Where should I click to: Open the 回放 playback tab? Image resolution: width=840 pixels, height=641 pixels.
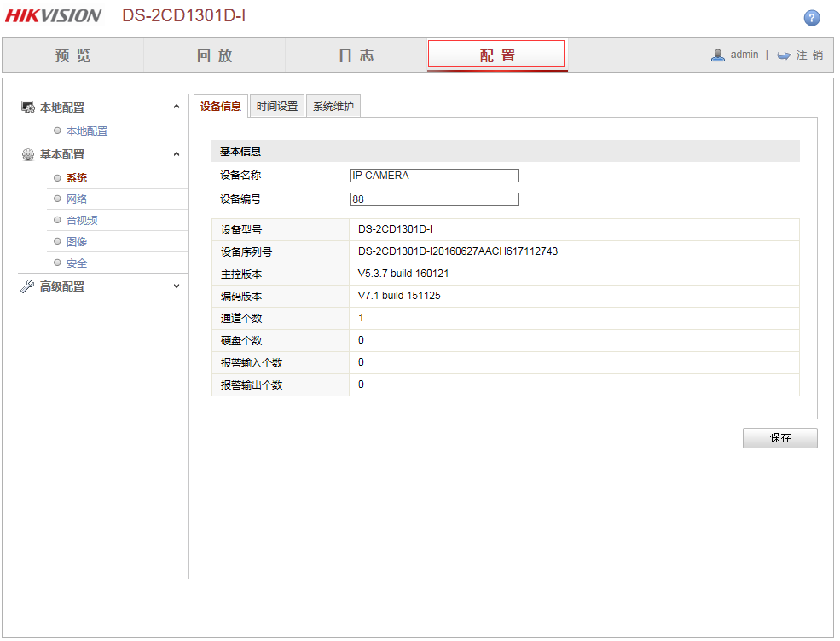click(x=214, y=55)
